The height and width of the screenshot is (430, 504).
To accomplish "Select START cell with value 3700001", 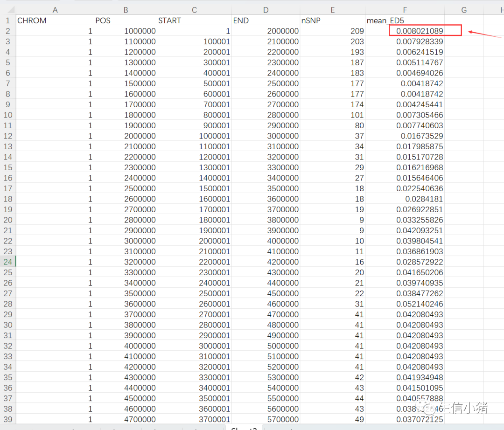I will [195, 419].
